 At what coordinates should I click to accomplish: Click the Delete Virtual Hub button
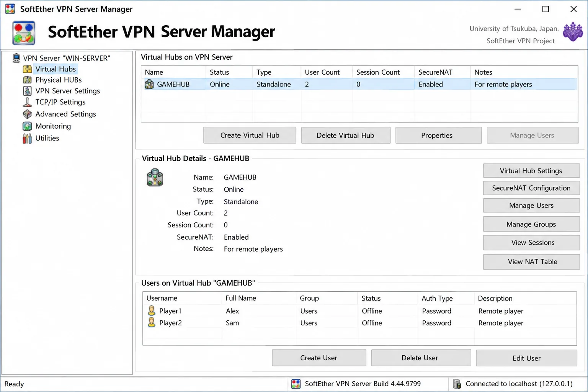pyautogui.click(x=346, y=135)
